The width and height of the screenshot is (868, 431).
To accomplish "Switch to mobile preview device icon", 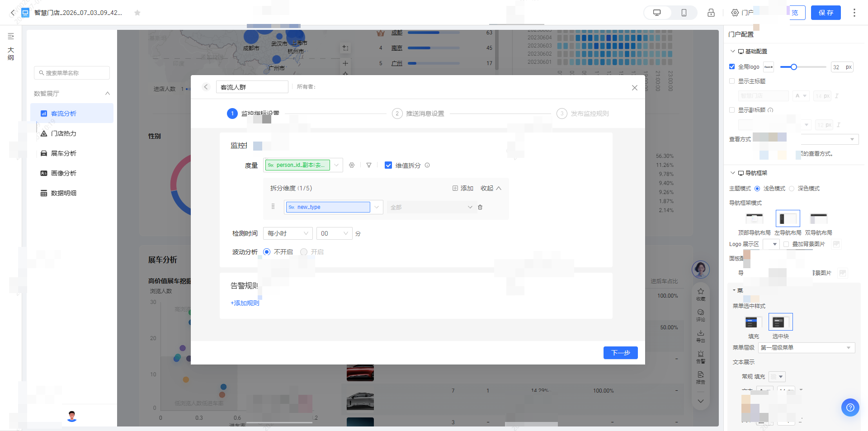I will pyautogui.click(x=684, y=13).
